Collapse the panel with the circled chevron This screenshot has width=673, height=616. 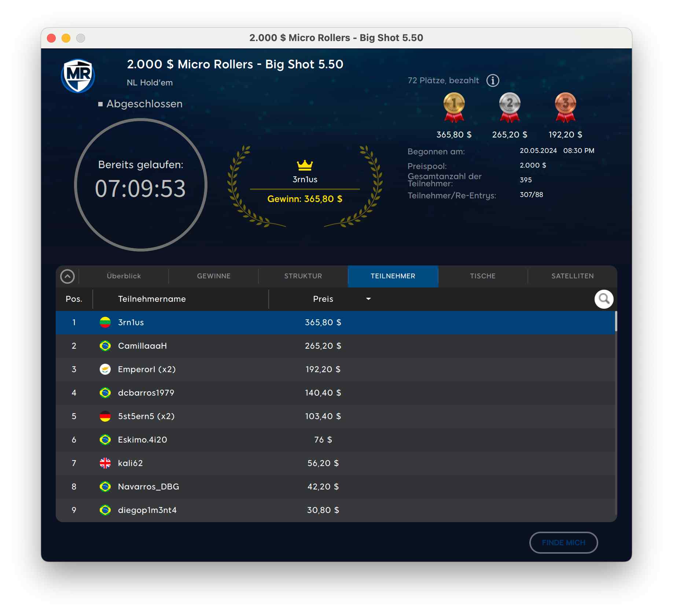pos(67,276)
